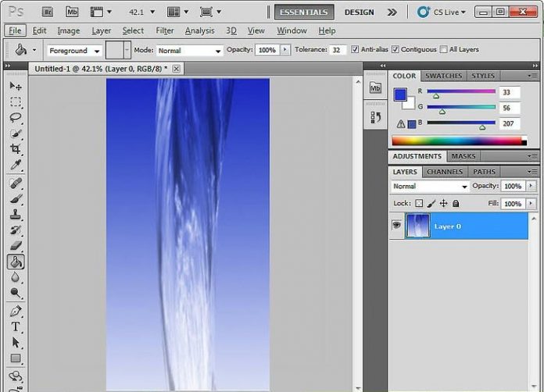Open the Filter menu
The width and height of the screenshot is (544, 392).
[x=164, y=30]
